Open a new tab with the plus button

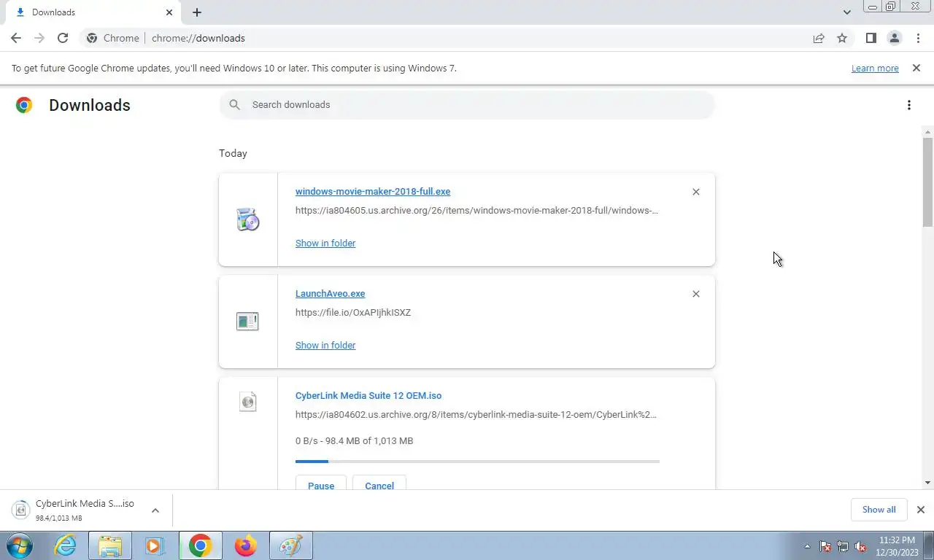(197, 12)
